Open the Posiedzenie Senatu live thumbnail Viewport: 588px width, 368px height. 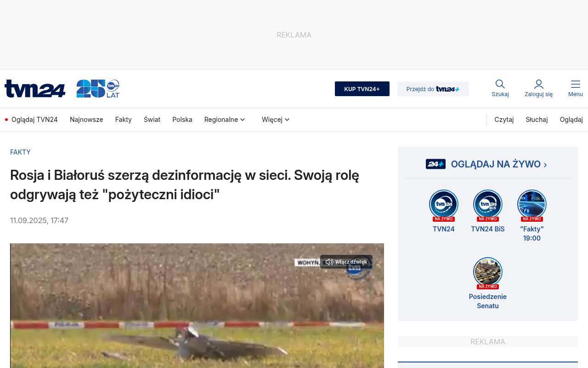click(488, 272)
